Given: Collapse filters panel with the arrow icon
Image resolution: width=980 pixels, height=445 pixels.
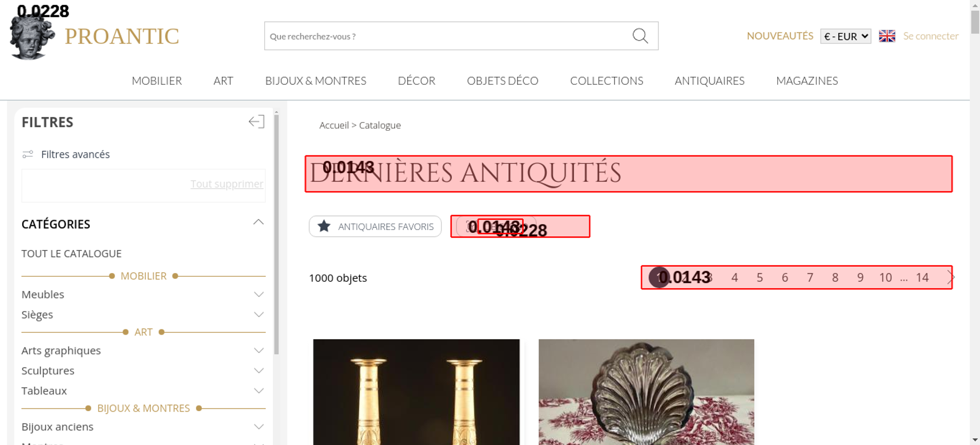Looking at the screenshot, I should (256, 122).
